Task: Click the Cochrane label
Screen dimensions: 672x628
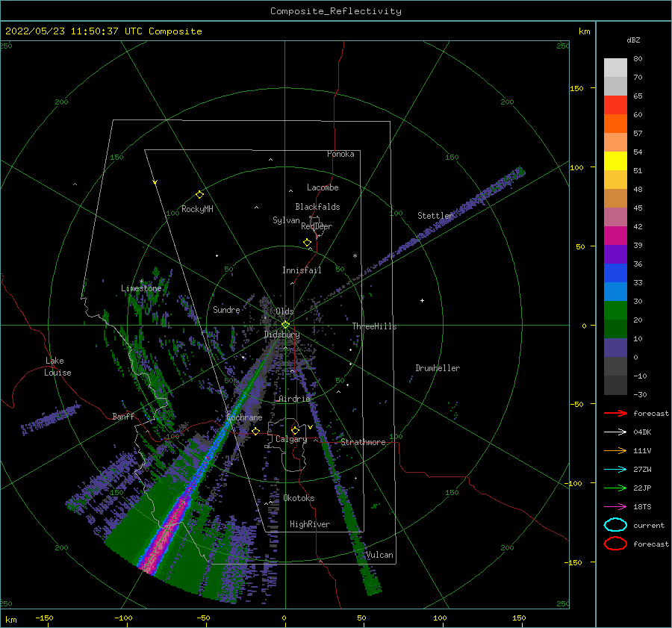Action: (244, 417)
